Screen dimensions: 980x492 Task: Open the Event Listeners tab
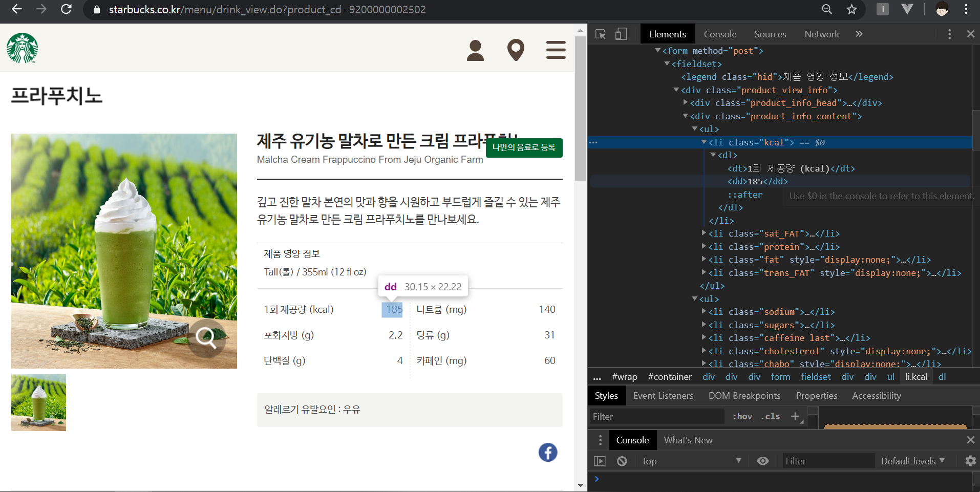point(663,396)
